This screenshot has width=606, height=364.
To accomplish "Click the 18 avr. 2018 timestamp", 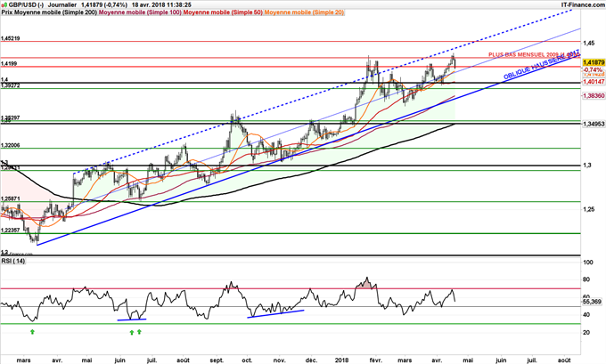I will click(161, 4).
